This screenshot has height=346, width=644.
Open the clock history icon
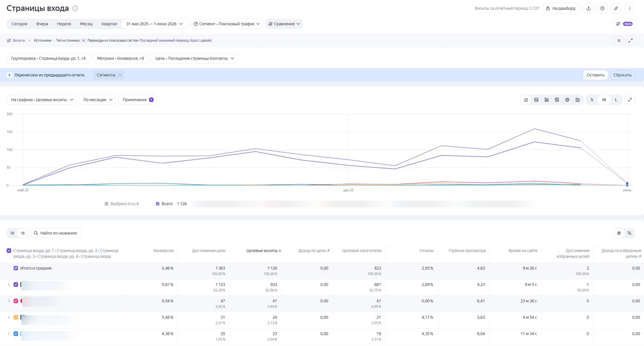click(602, 9)
